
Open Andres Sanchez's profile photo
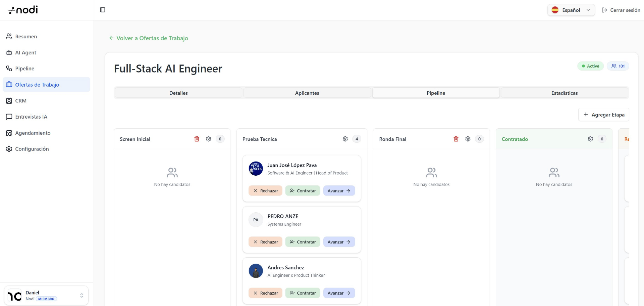coord(256,271)
